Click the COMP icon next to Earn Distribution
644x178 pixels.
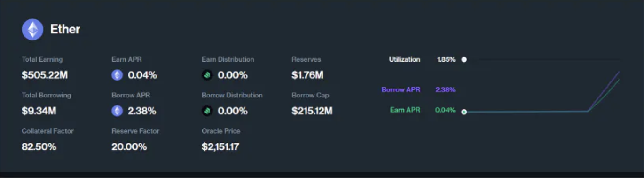207,75
